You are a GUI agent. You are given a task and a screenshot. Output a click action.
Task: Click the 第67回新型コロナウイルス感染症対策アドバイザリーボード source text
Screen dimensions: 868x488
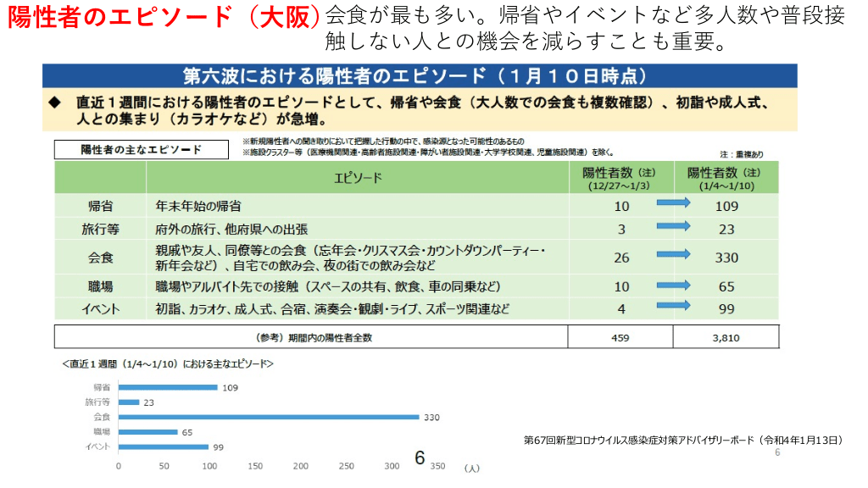pos(683,440)
